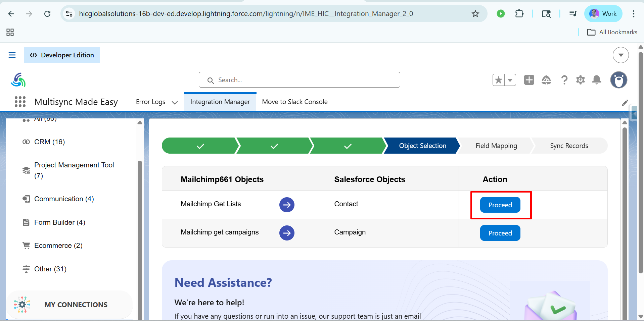Image resolution: width=644 pixels, height=321 pixels.
Task: Open the global actions plus icon
Action: (x=529, y=80)
